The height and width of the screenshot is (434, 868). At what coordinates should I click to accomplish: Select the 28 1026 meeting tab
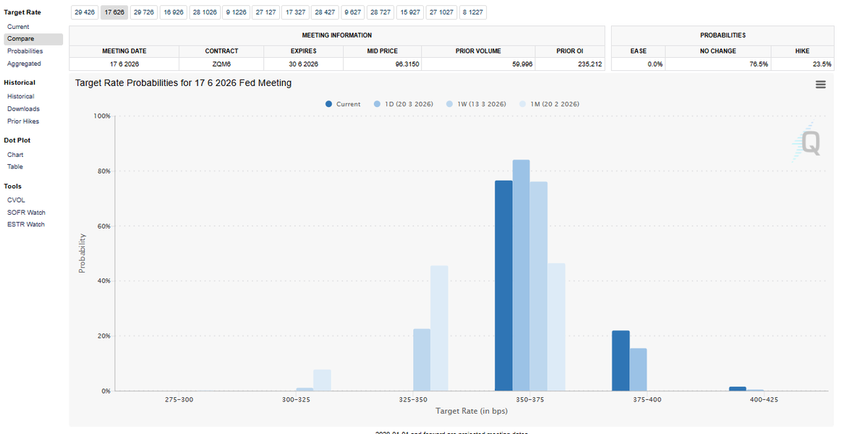point(205,12)
